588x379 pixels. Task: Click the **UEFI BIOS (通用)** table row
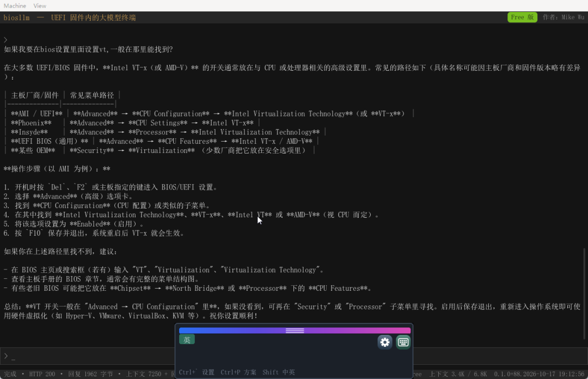coord(161,142)
